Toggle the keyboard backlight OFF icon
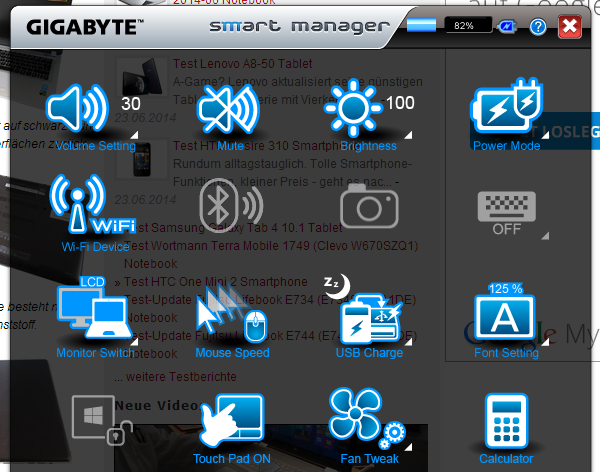 coord(507,213)
